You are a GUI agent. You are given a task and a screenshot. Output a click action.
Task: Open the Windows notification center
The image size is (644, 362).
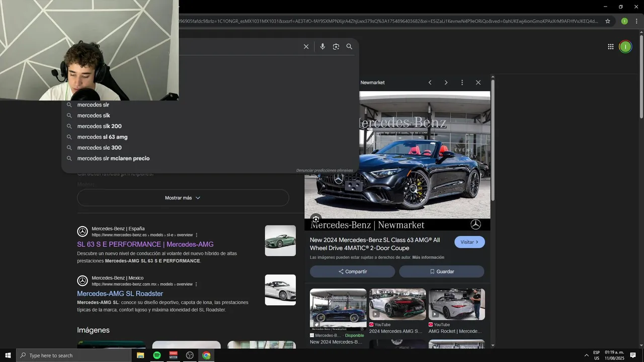pyautogui.click(x=633, y=355)
